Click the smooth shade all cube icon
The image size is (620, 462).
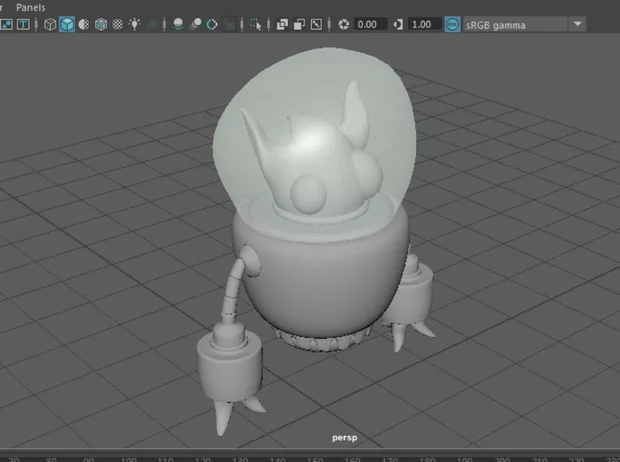pos(67,24)
